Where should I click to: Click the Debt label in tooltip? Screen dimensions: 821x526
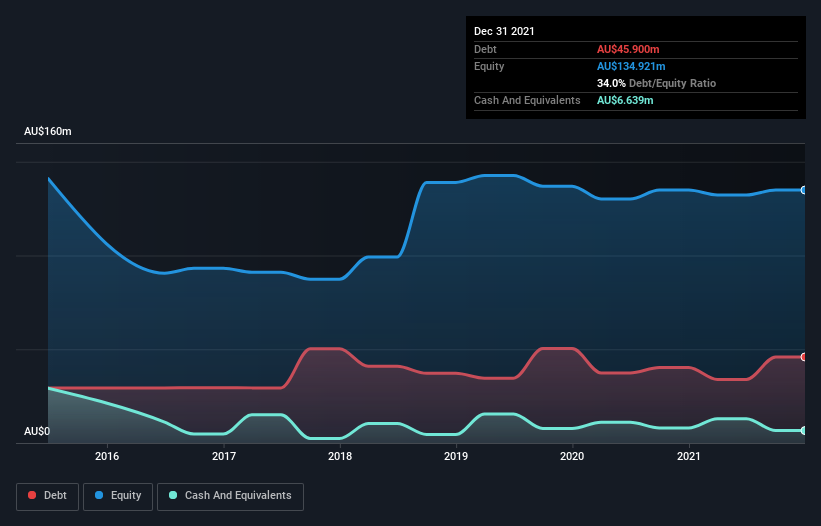[485, 49]
